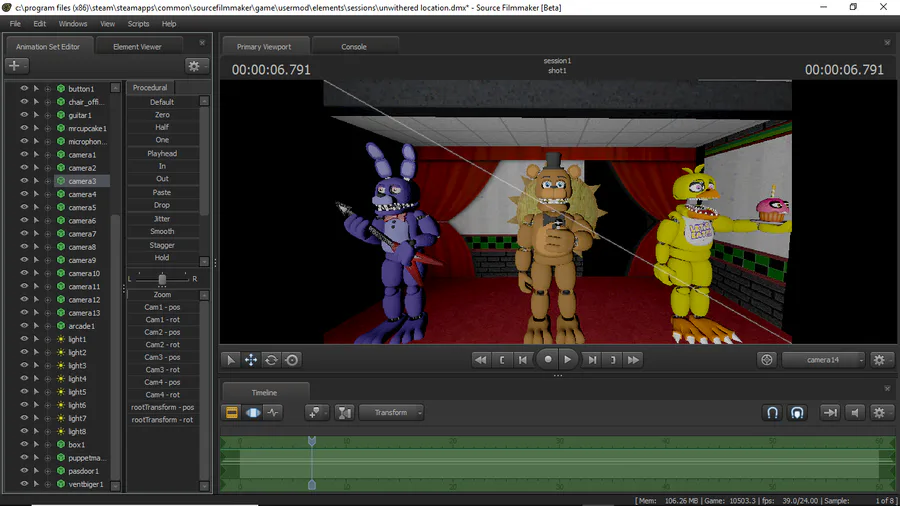Open the camera14 camera dropdown
Viewport: 900px width, 506px height.
click(x=823, y=360)
